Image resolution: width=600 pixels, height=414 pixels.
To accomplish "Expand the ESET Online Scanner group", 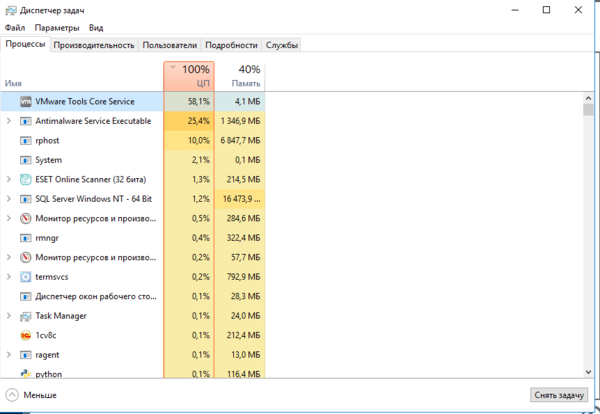I will (x=9, y=179).
